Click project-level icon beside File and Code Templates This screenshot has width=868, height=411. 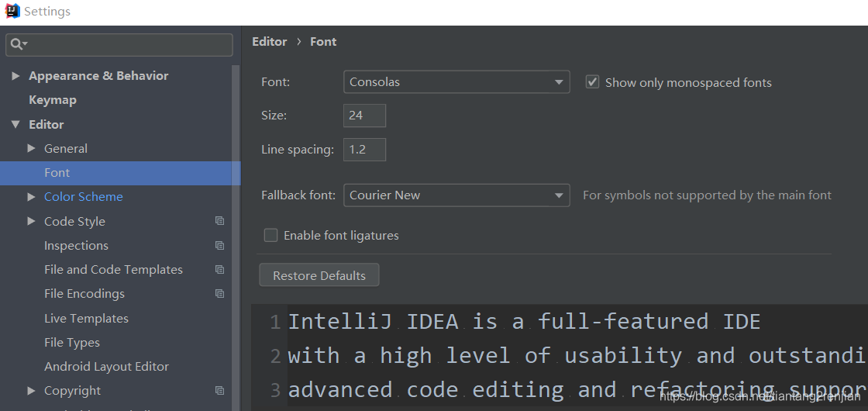coord(220,269)
